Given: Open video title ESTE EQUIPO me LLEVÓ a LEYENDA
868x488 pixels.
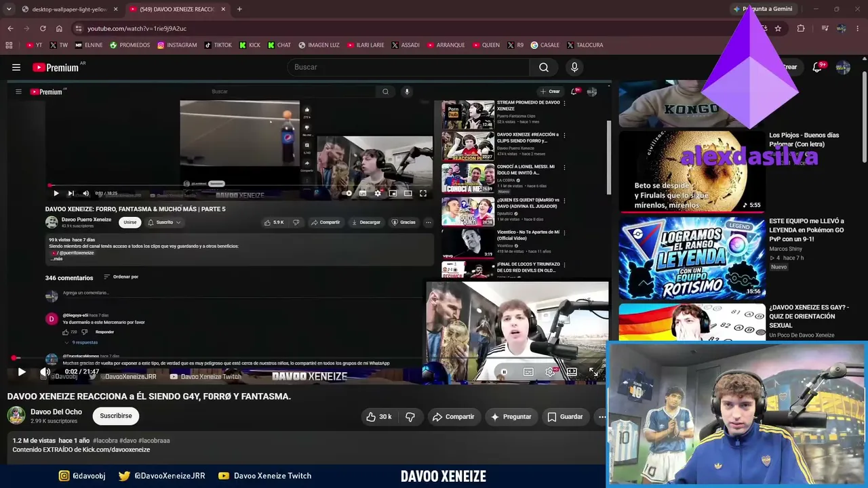Looking at the screenshot, I should [x=806, y=230].
